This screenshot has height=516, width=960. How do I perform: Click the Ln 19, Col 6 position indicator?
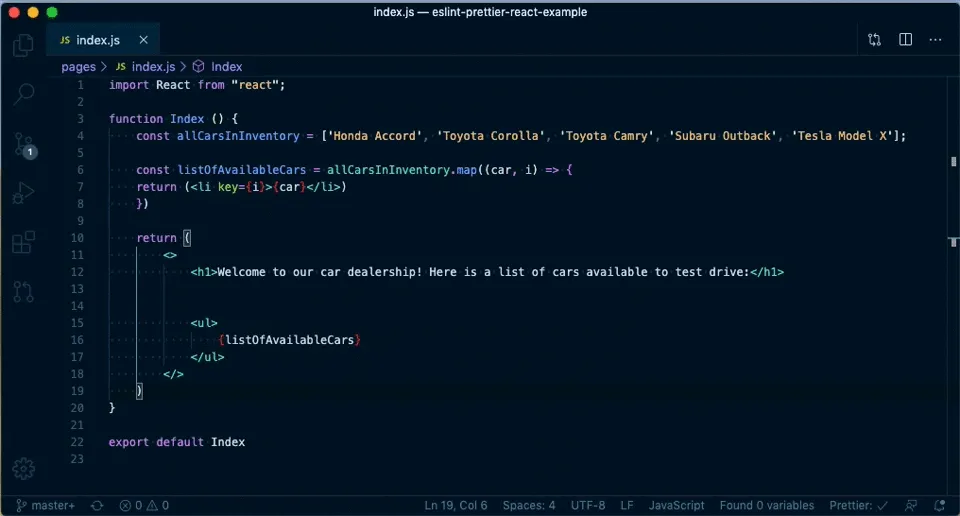456,506
